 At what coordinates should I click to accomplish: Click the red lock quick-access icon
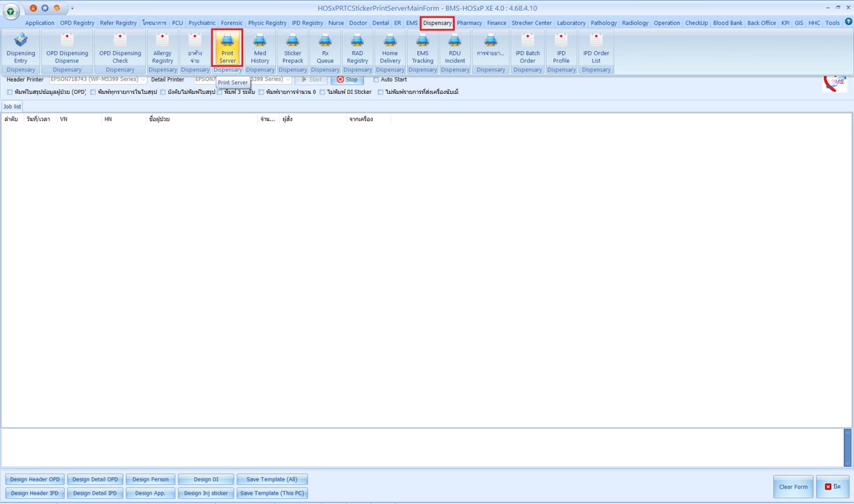coord(33,8)
